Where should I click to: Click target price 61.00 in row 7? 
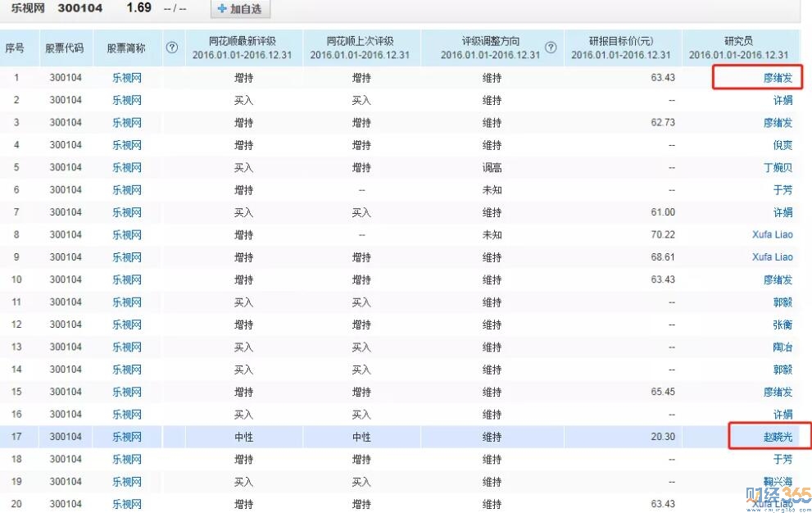663,212
